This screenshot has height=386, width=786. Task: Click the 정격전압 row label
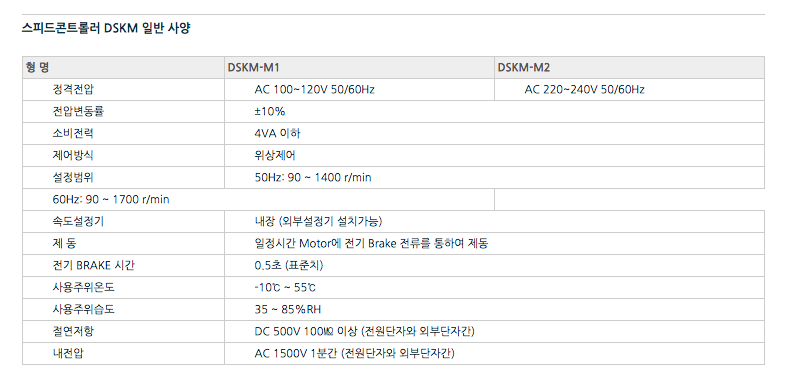(x=73, y=90)
